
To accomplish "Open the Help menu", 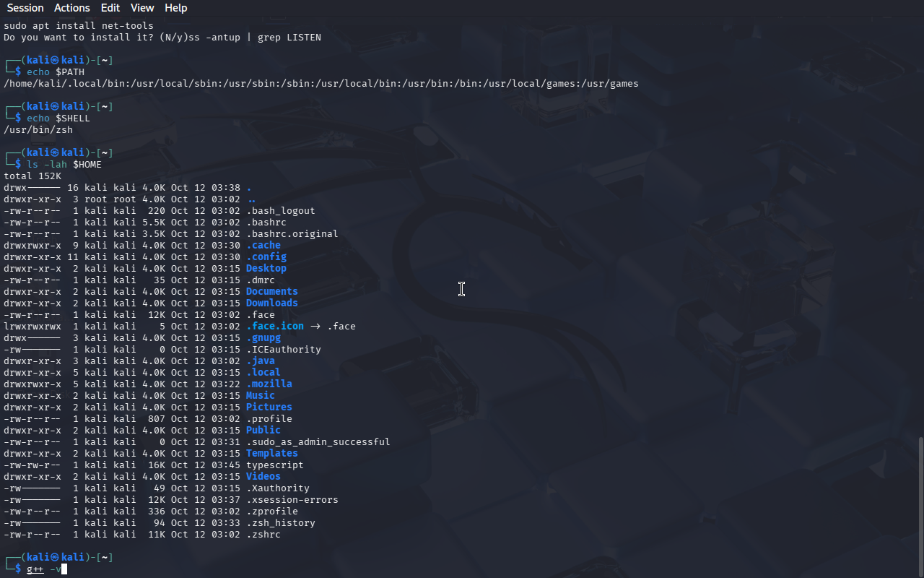I will click(x=175, y=8).
